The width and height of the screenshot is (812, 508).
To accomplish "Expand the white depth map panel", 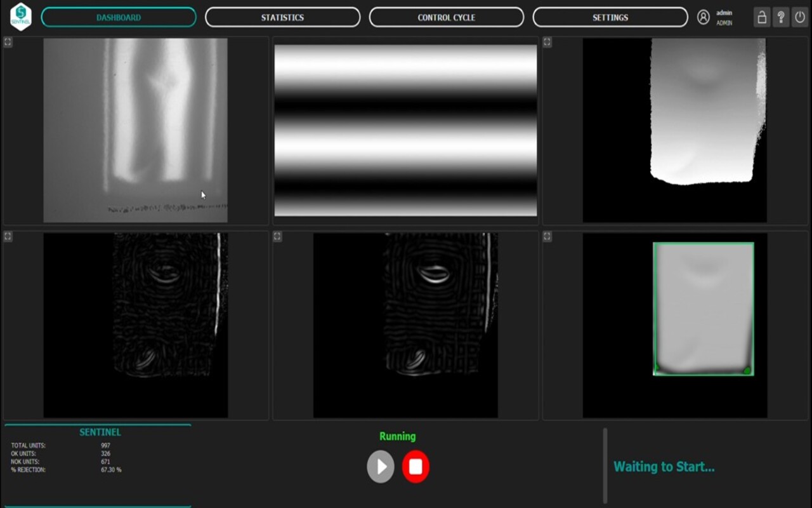I will pyautogui.click(x=547, y=42).
